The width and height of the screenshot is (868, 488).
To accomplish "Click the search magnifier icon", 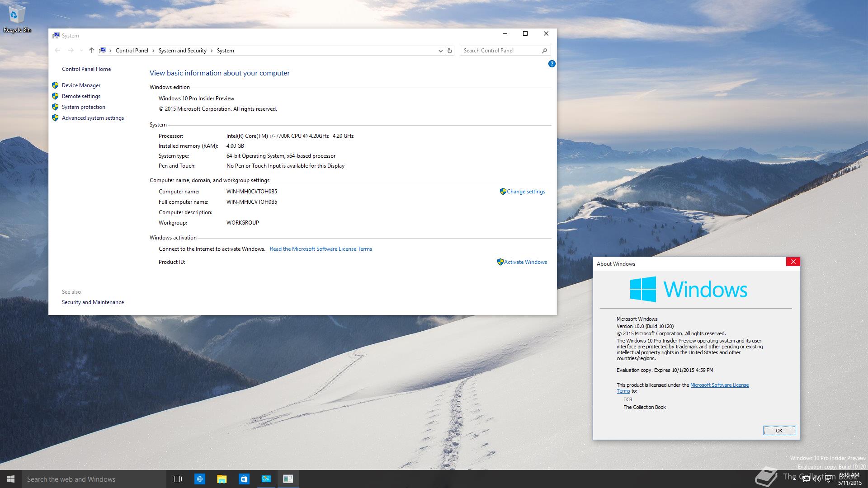I will [544, 51].
